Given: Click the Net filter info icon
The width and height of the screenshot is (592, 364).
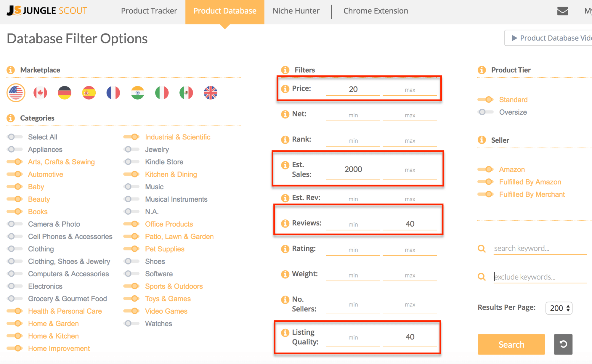Looking at the screenshot, I should pos(285,114).
